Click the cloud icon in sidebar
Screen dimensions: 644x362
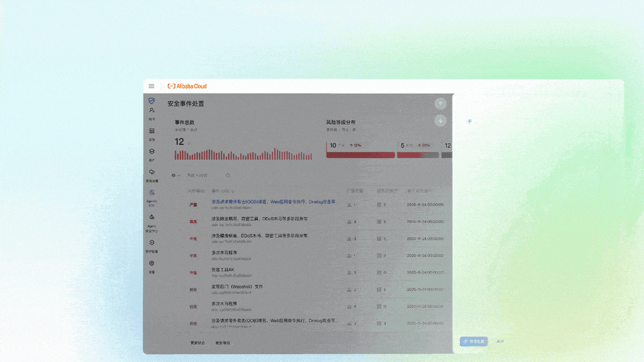pos(152,172)
